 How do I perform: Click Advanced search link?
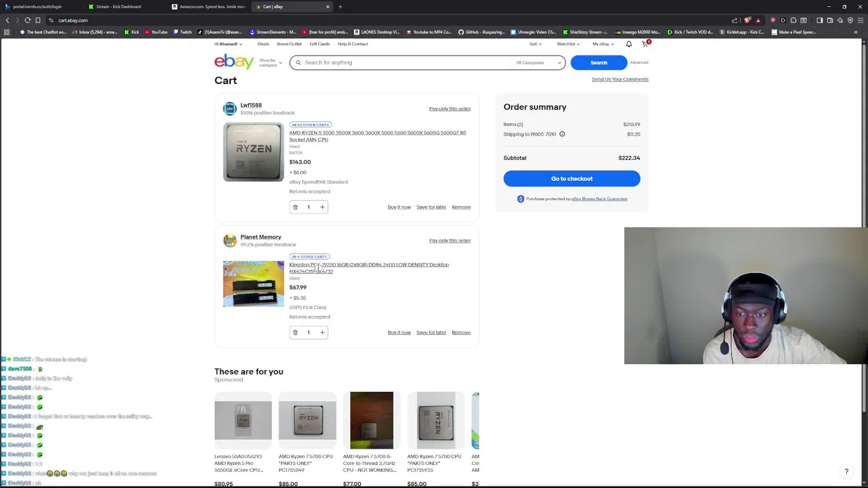(x=639, y=62)
